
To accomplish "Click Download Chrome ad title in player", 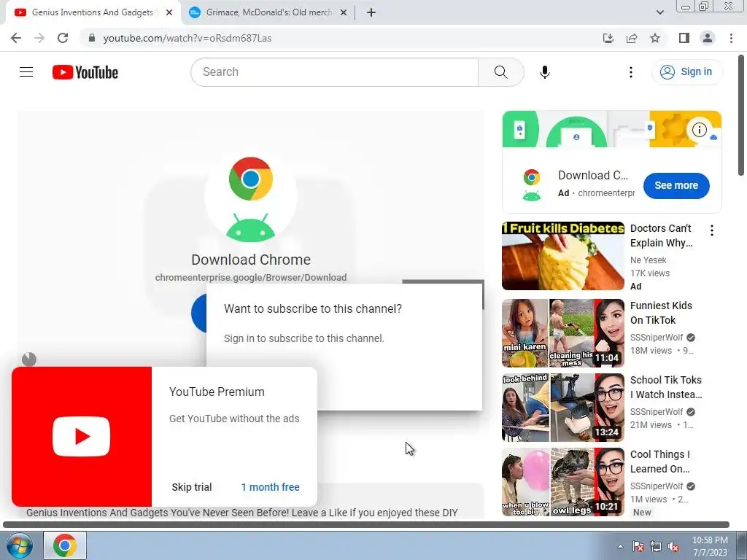I will pyautogui.click(x=251, y=260).
